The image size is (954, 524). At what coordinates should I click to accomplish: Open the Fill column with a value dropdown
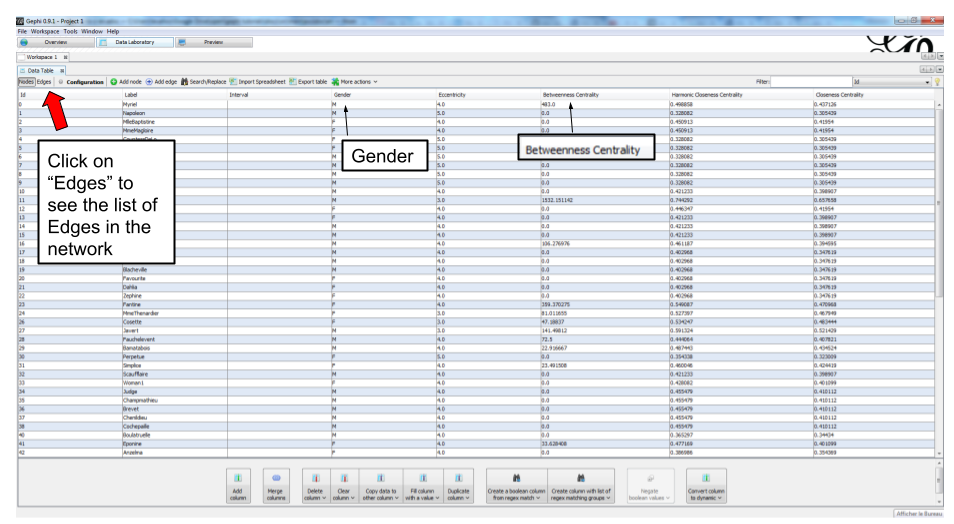point(422,486)
